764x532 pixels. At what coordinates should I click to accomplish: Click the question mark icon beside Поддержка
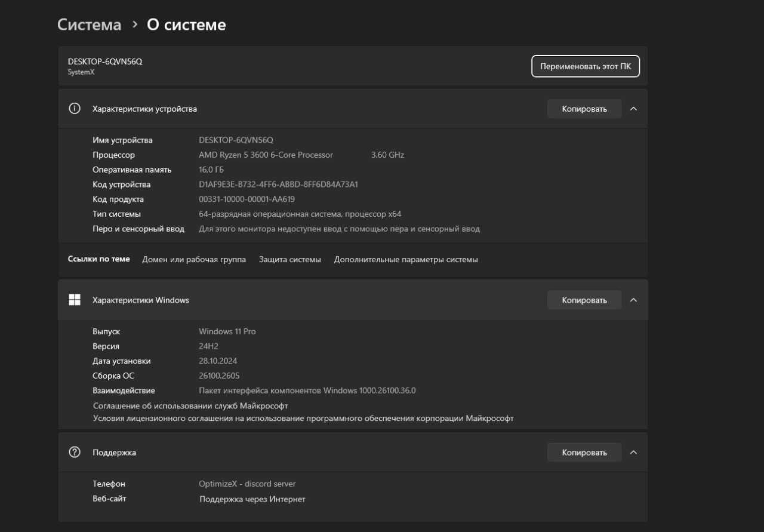75,452
